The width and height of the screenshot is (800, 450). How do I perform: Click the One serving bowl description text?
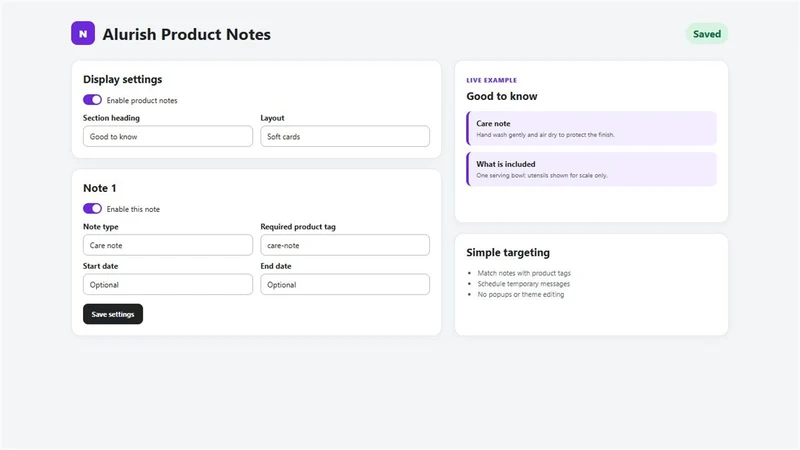click(542, 176)
